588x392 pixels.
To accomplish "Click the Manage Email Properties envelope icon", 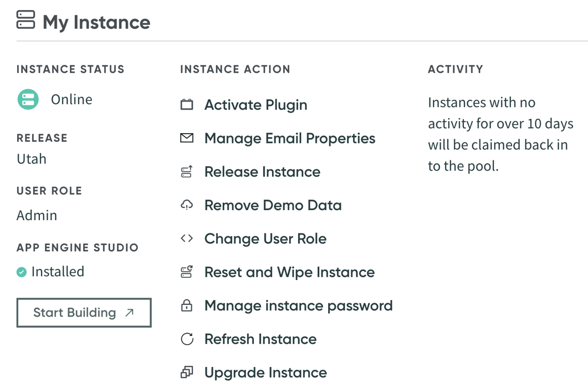I will coord(187,138).
